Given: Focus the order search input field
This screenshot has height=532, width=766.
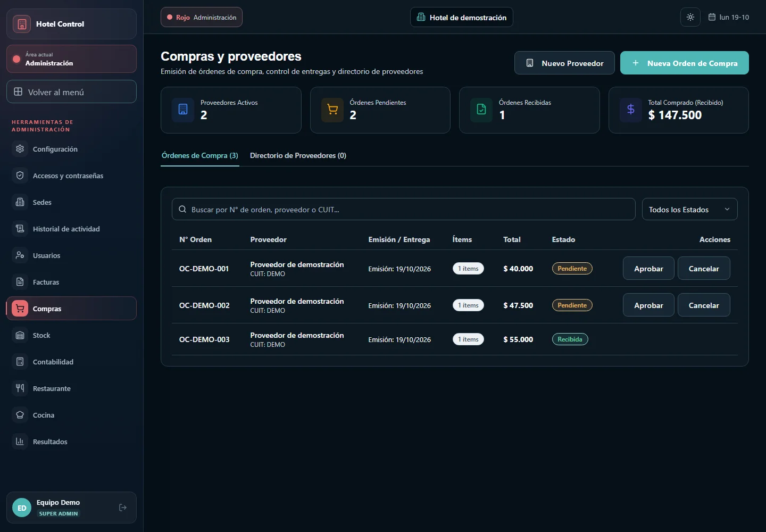Looking at the screenshot, I should (x=403, y=209).
